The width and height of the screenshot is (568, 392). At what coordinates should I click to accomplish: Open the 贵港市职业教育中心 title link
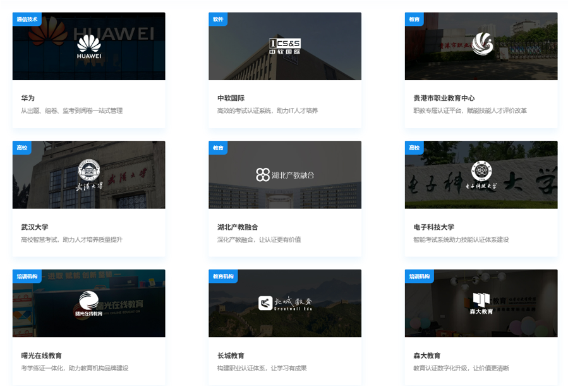[444, 98]
